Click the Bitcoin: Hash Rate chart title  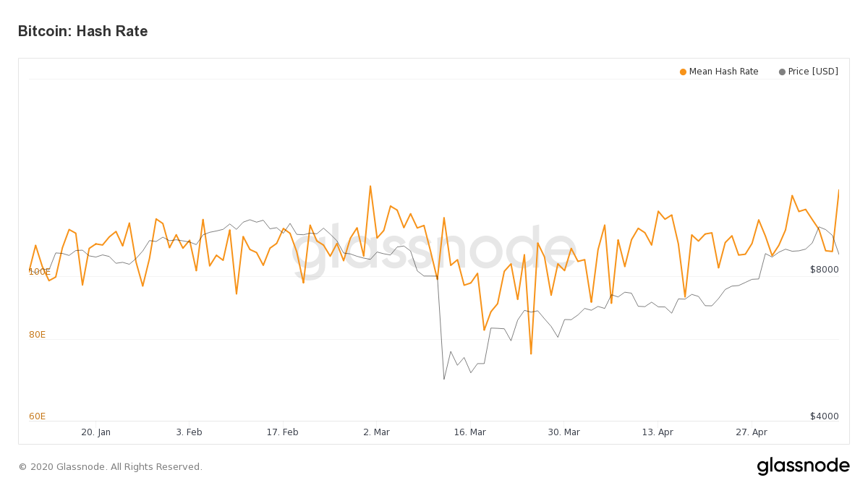(x=82, y=31)
